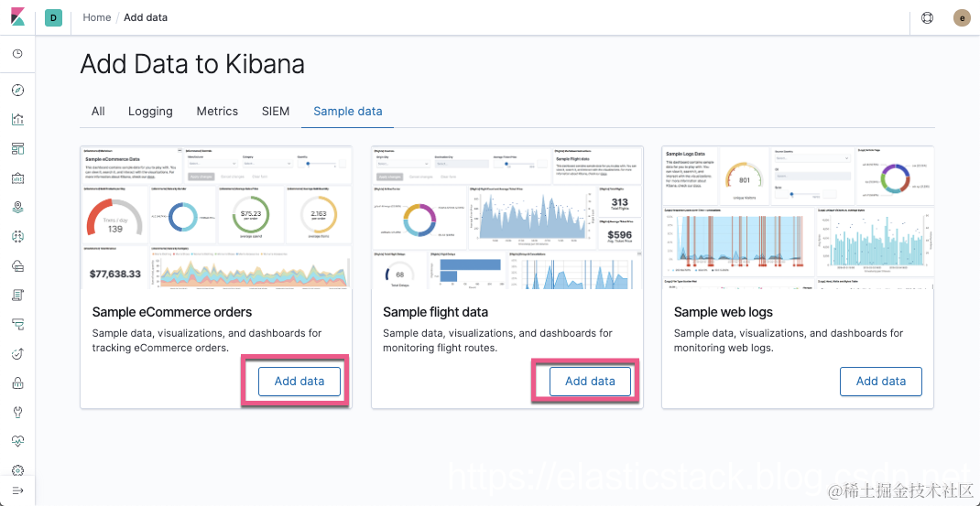This screenshot has height=506, width=980.
Task: Open Uptime icon in sidebar
Action: coord(17,353)
